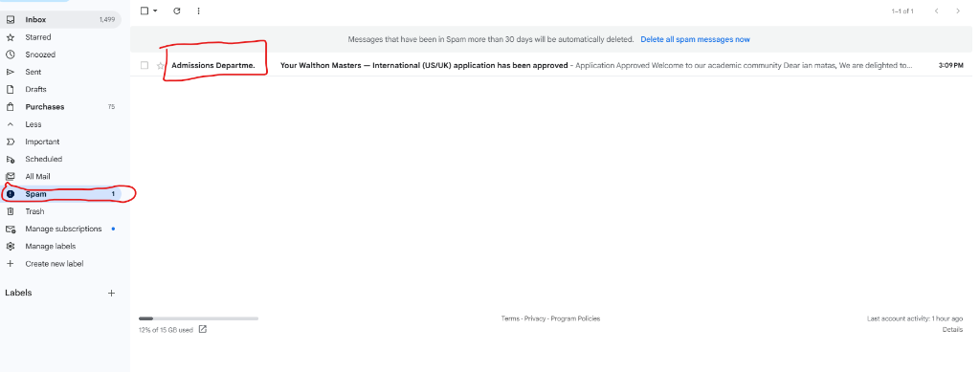Click the Refresh icon
Image resolution: width=980 pixels, height=372 pixels.
pyautogui.click(x=177, y=11)
